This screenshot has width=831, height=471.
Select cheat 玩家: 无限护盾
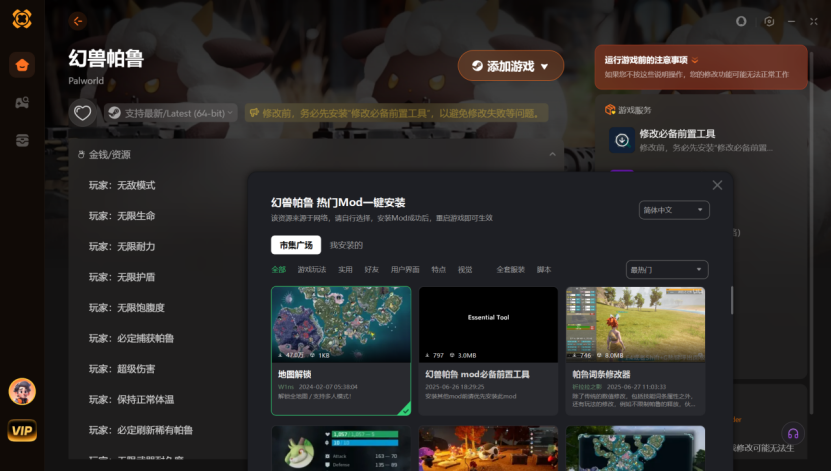[122, 277]
